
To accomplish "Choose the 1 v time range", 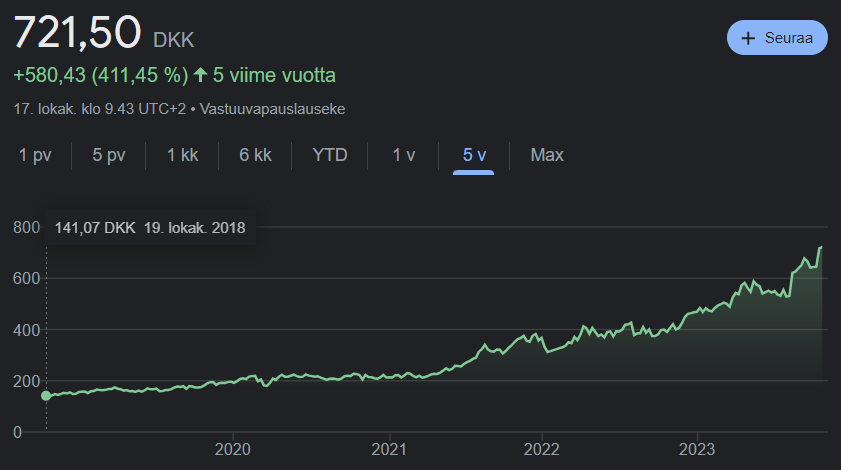I will click(x=403, y=155).
